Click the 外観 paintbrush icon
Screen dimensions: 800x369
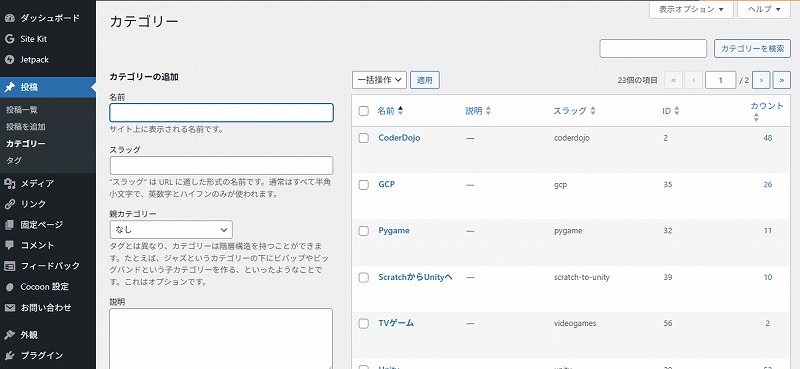pyautogui.click(x=9, y=335)
